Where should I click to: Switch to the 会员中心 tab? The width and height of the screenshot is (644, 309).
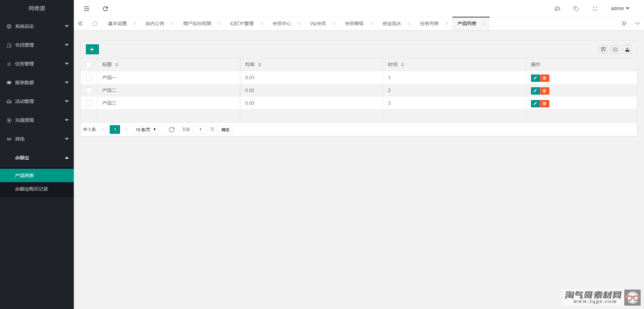[x=282, y=23]
